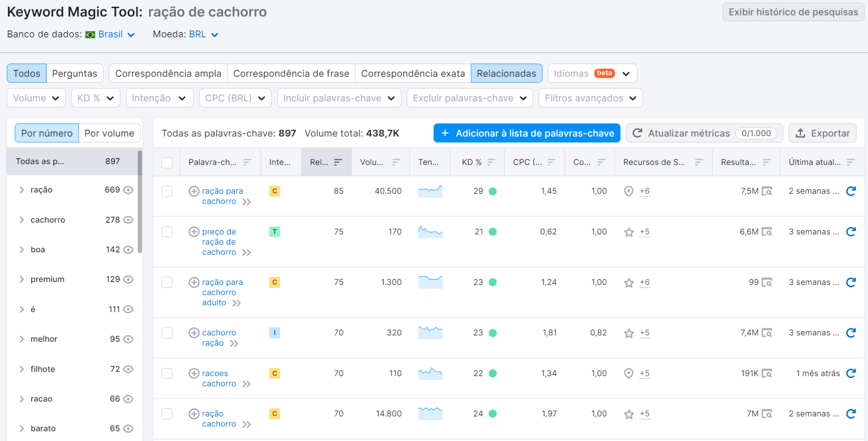This screenshot has height=441, width=868.
Task: Add ração cachorro with plus icon
Action: (194, 413)
